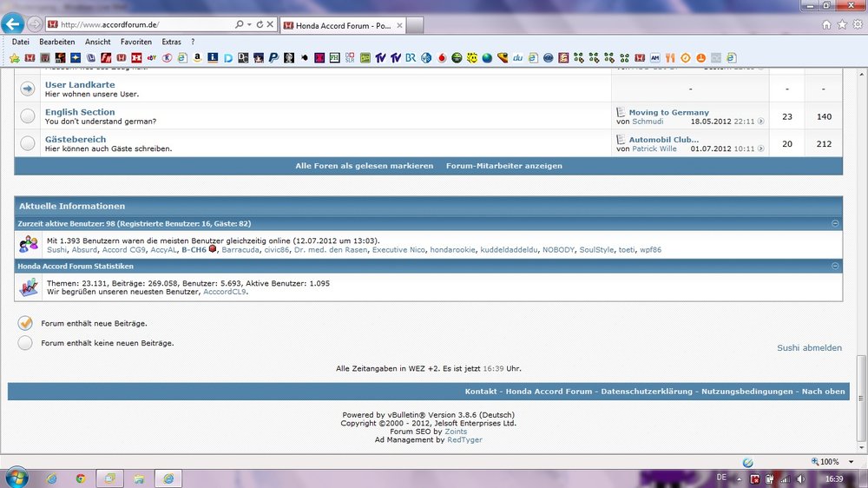Click the refresh icon in address bar
Image resolution: width=868 pixels, height=488 pixels.
coord(259,24)
